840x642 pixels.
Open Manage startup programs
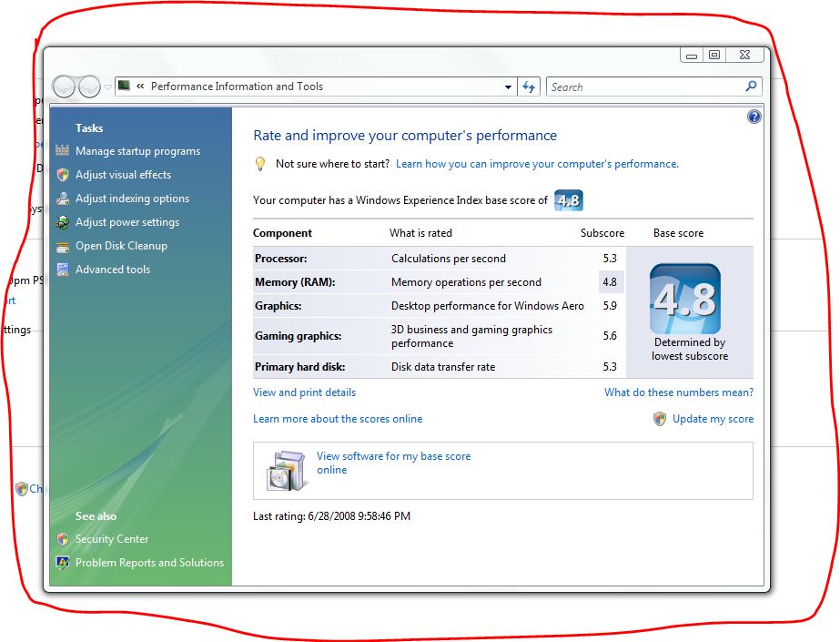[137, 151]
